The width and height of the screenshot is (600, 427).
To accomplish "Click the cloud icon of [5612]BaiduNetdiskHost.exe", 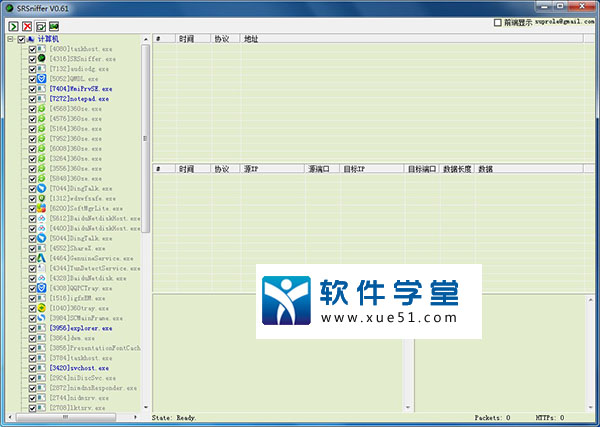I will (42, 218).
